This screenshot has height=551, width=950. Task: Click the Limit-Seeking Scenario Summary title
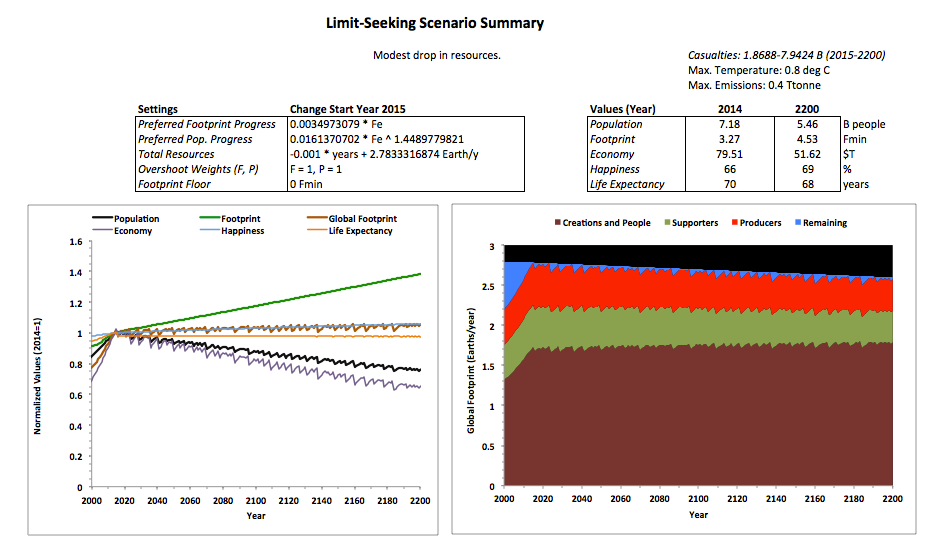tap(435, 22)
